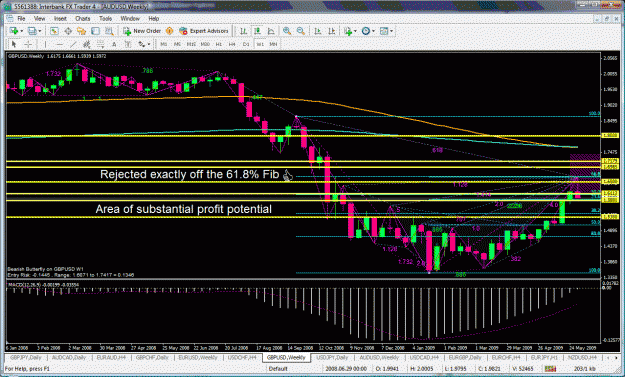The image size is (625, 377).
Task: Select the 'Area of substantial profit potential' label
Action: pyautogui.click(x=184, y=209)
